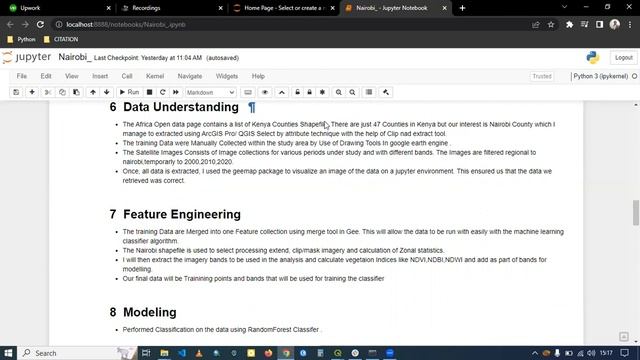Open the View menu

tap(71, 76)
